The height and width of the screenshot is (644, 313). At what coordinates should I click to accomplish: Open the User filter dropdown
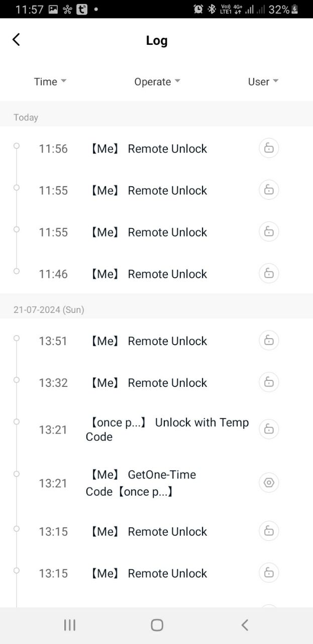coord(263,82)
